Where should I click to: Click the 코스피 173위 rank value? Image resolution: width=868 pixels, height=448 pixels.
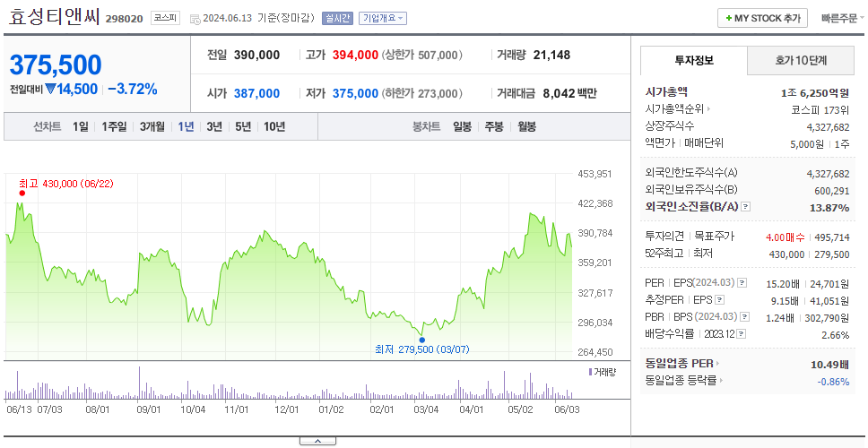(x=821, y=110)
